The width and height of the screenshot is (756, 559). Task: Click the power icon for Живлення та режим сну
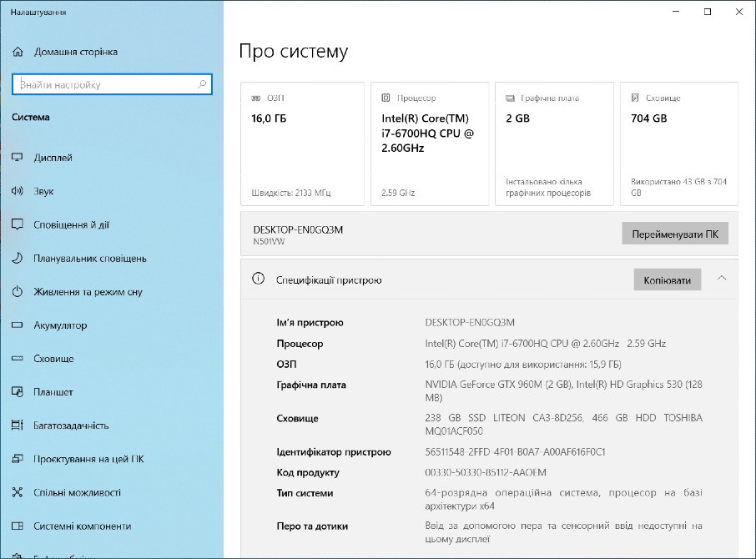pyautogui.click(x=18, y=291)
